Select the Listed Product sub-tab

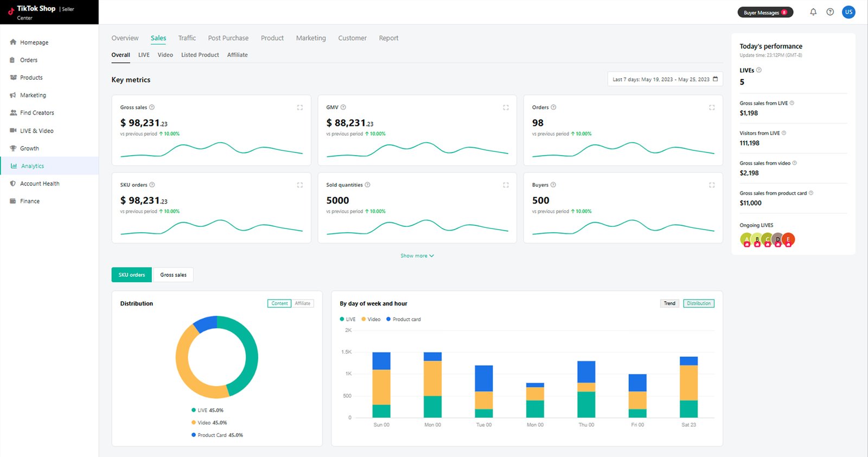[200, 55]
